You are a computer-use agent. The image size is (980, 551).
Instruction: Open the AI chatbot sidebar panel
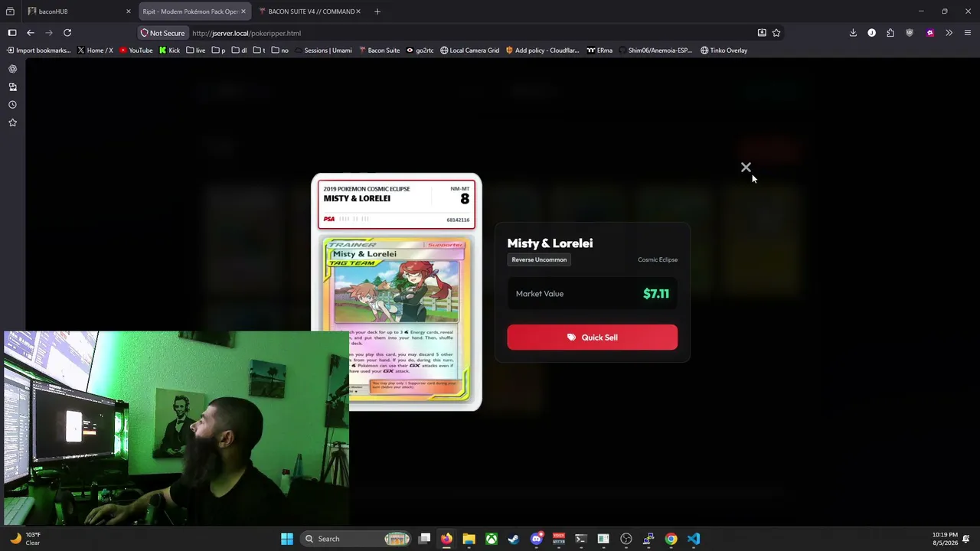pyautogui.click(x=12, y=69)
